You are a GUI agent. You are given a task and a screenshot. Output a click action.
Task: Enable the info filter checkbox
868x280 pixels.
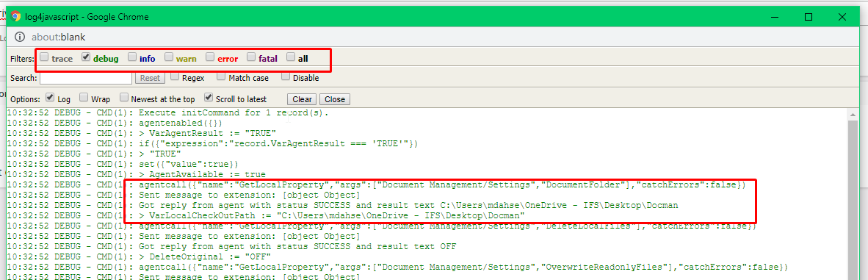pos(131,57)
